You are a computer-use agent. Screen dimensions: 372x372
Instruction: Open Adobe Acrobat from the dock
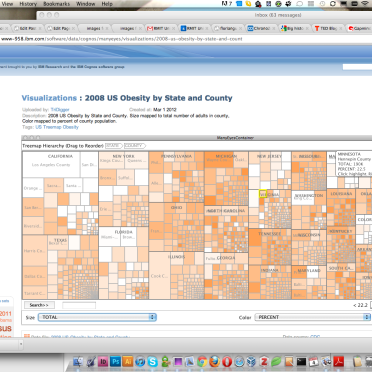[x=339, y=362]
